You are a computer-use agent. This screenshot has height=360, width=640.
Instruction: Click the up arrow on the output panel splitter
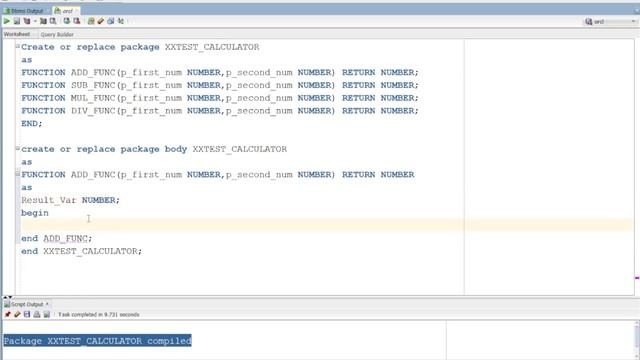click(x=5, y=297)
